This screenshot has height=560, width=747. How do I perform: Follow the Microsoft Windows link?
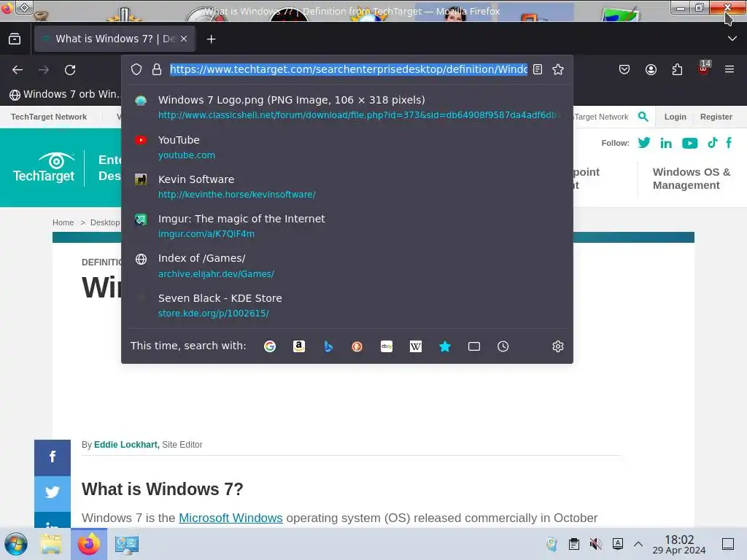pyautogui.click(x=231, y=518)
